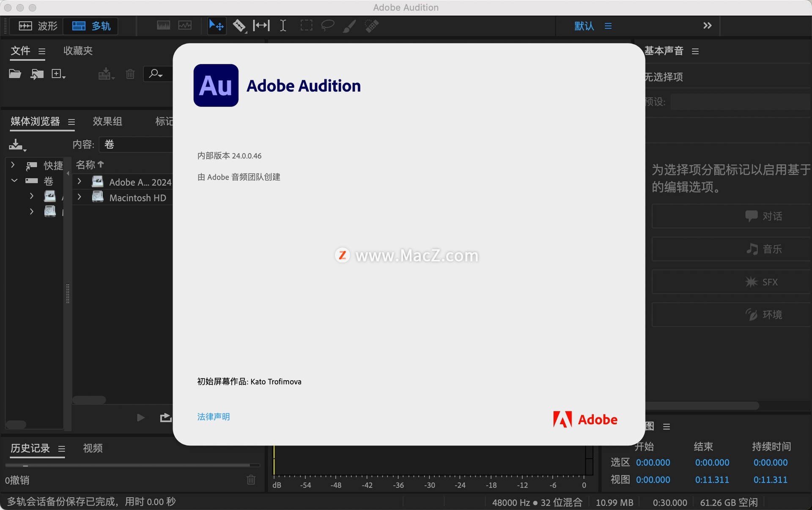Switch to 多轨 multitrack mode
Image resolution: width=812 pixels, height=510 pixels.
pos(90,26)
